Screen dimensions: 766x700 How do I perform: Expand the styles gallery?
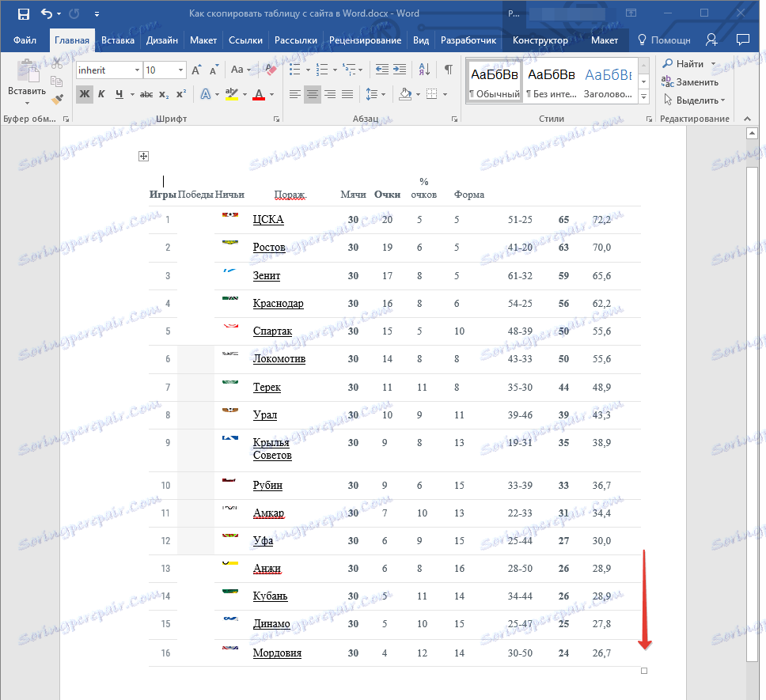(x=644, y=96)
